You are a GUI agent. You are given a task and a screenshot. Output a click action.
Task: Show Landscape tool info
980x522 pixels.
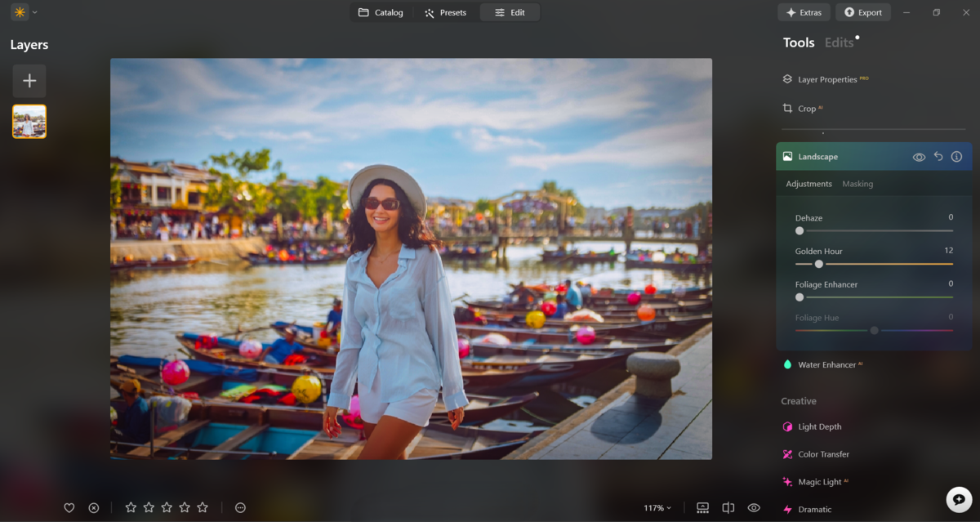[x=956, y=156]
